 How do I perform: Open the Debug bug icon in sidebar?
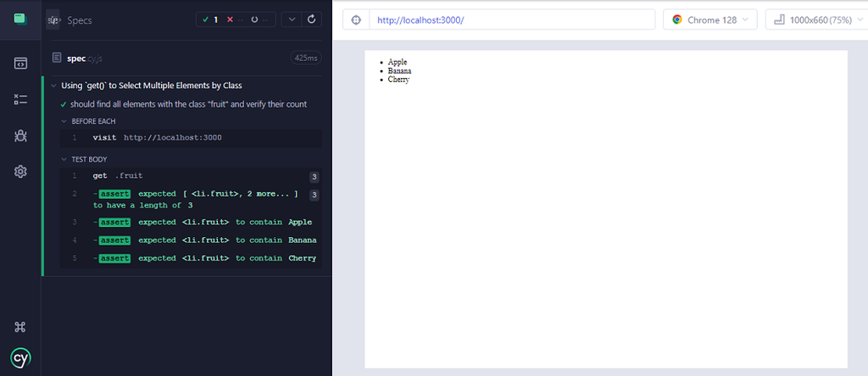point(20,136)
